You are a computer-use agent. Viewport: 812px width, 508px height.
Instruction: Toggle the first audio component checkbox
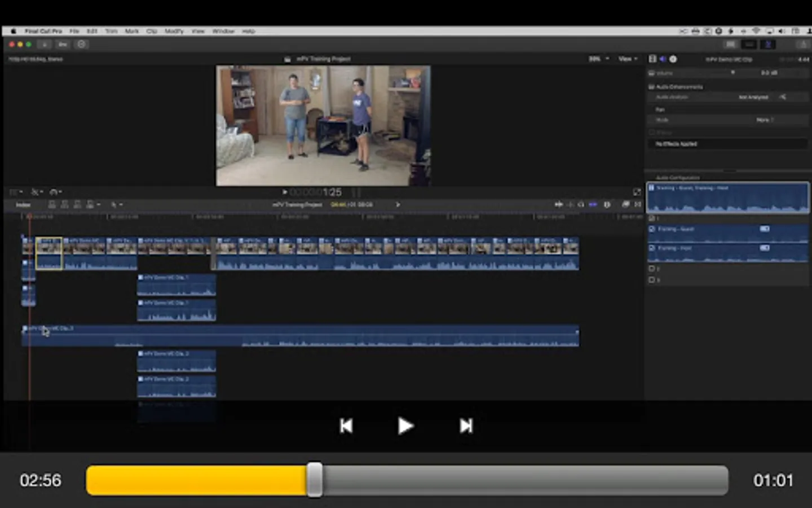[x=652, y=229]
